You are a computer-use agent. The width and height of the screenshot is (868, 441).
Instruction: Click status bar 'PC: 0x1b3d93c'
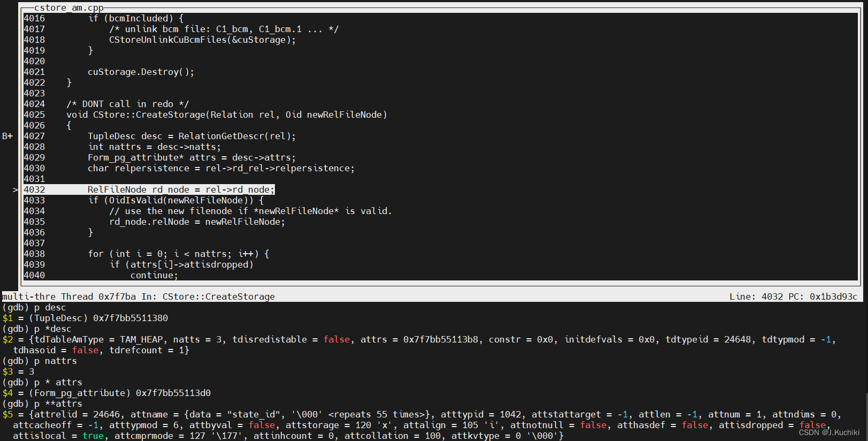point(823,296)
